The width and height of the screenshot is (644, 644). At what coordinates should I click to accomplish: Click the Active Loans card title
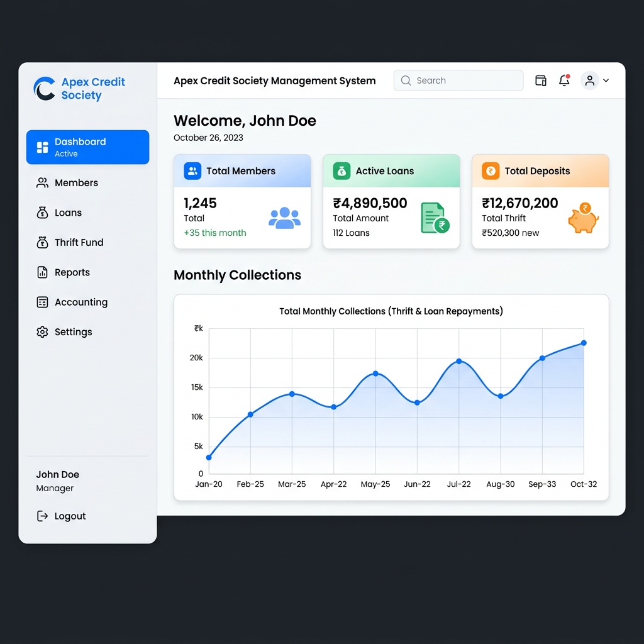pos(385,171)
